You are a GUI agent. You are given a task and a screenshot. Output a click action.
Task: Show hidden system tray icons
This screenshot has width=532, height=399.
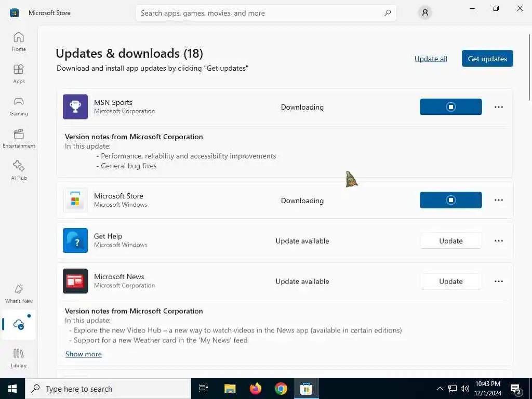pos(440,389)
